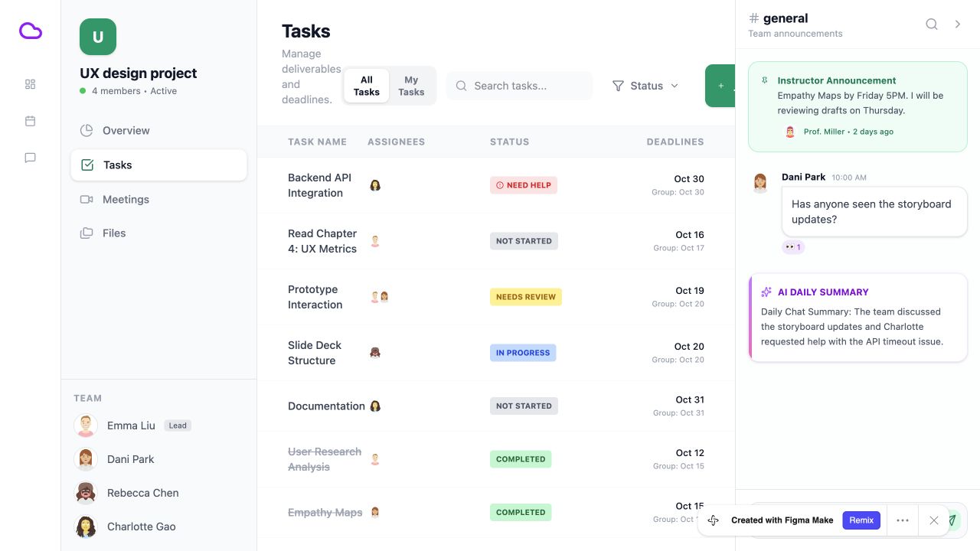Click the green U project avatar
This screenshot has height=551, width=980.
click(x=98, y=37)
